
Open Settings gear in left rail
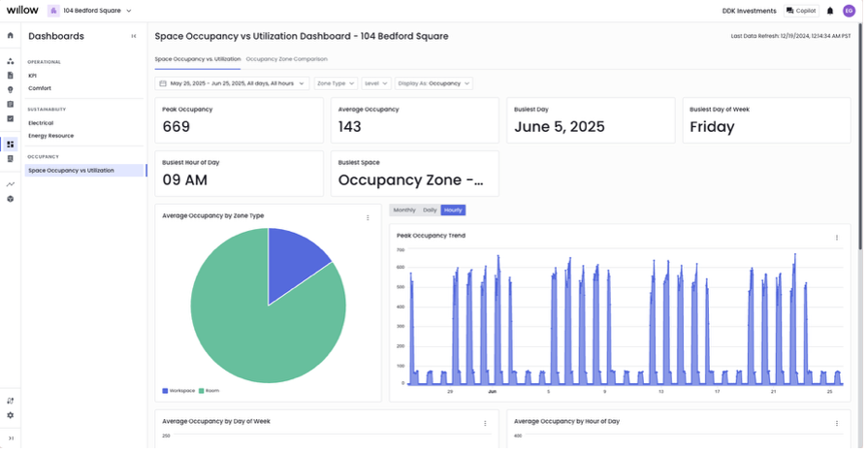[11, 415]
